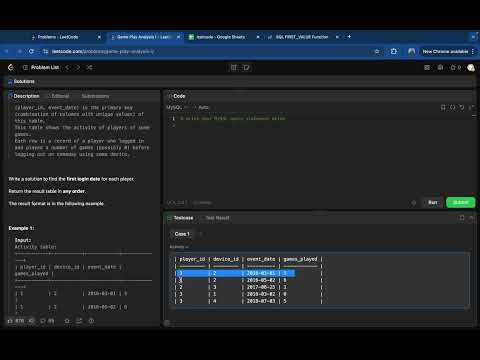Collapse the Testcase panel chevron
480x360 pixels.
coord(471,218)
